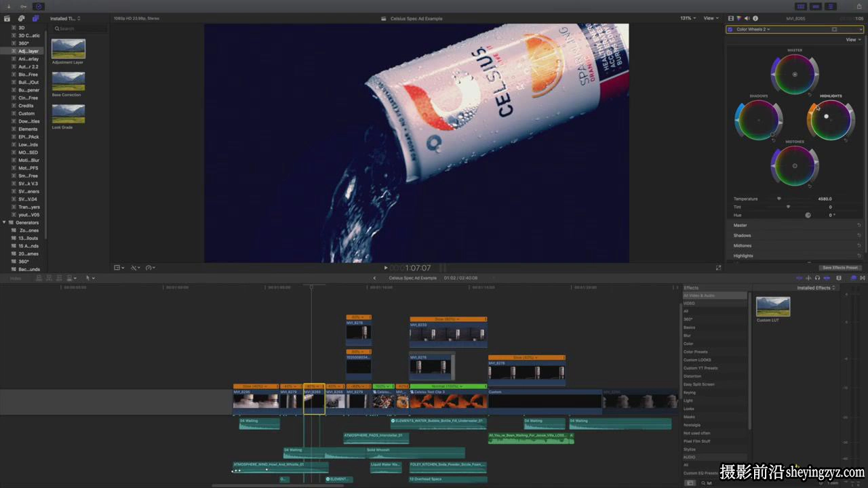Viewport: 868px width, 488px height.
Task: Open the Info inspector icon
Action: (x=755, y=18)
